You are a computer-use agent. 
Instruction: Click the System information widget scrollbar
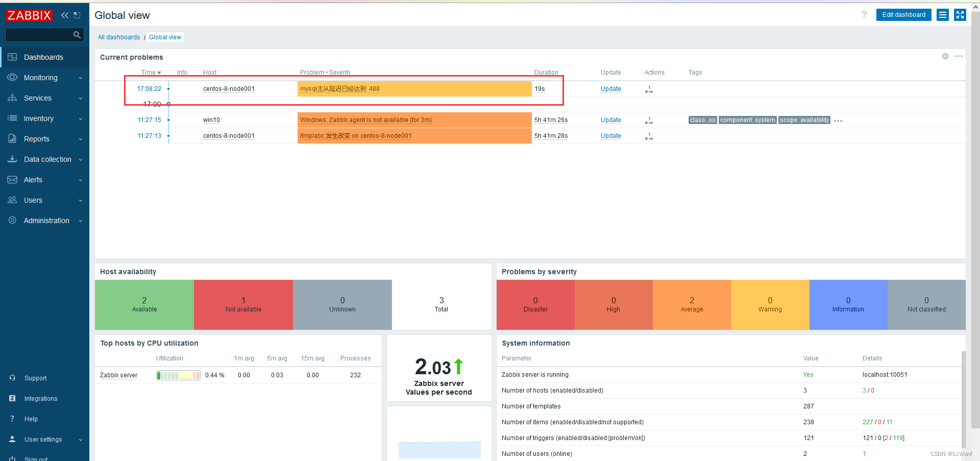[964, 399]
